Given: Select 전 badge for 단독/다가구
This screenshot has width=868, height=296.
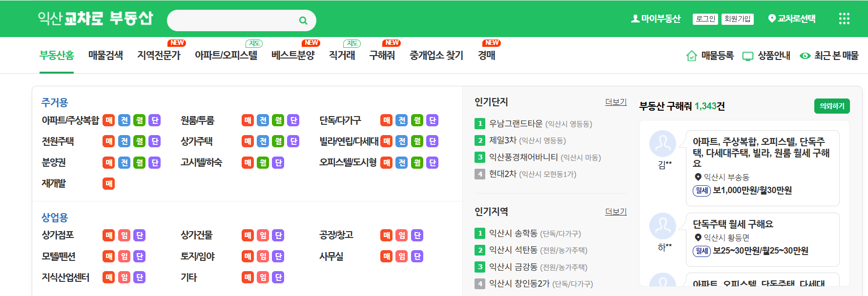Looking at the screenshot, I should [x=402, y=120].
